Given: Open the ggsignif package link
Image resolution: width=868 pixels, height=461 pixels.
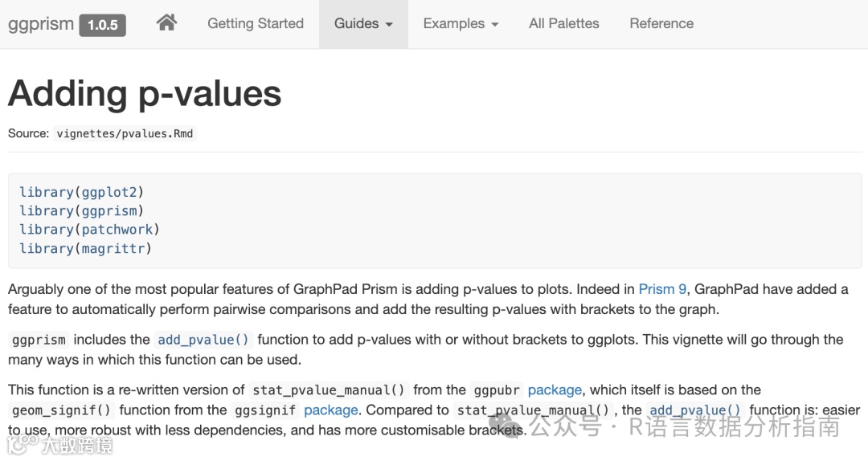Looking at the screenshot, I should [x=330, y=410].
